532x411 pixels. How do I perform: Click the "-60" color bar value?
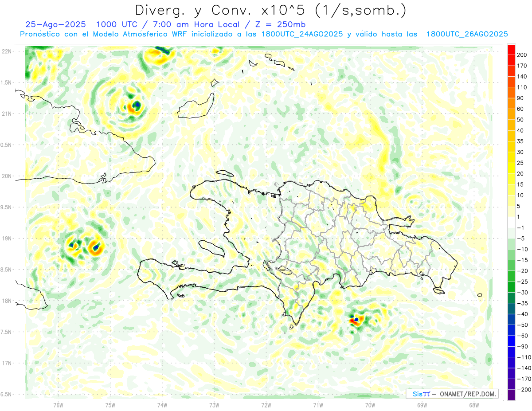point(522,336)
